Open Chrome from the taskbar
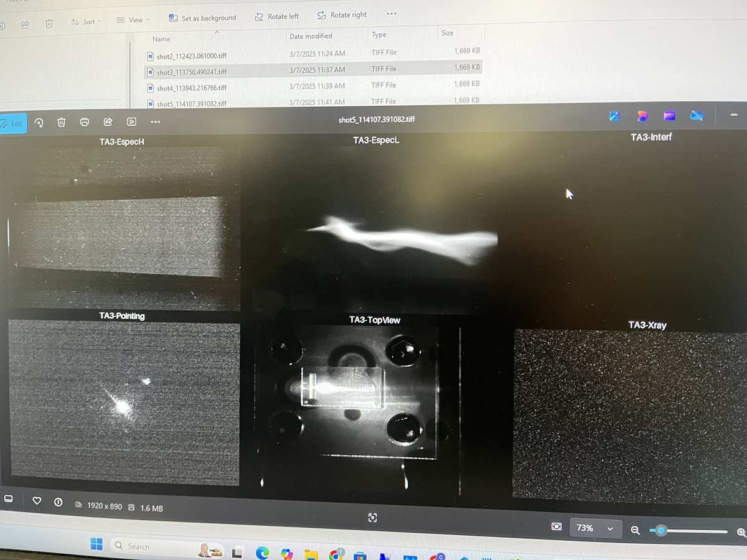 (337, 554)
